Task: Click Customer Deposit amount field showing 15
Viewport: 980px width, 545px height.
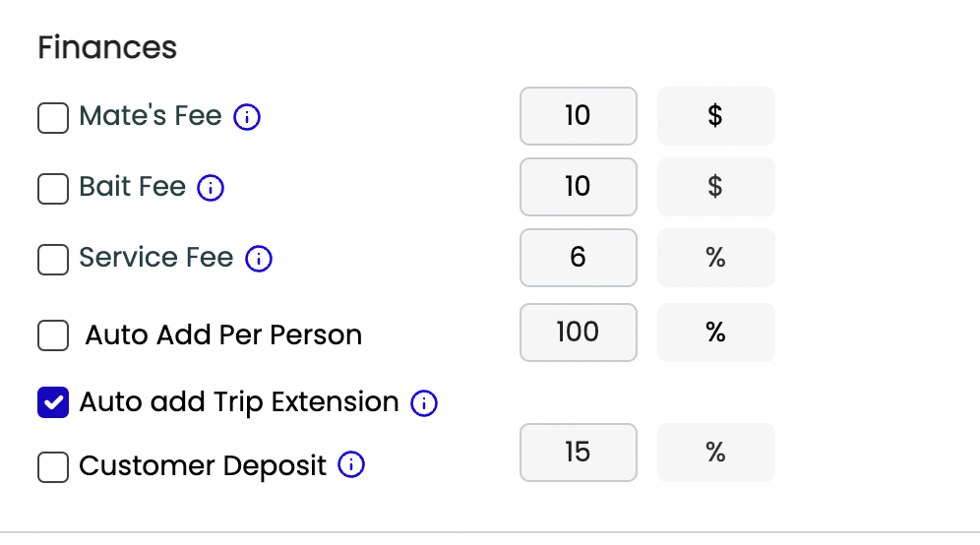Action: point(578,453)
